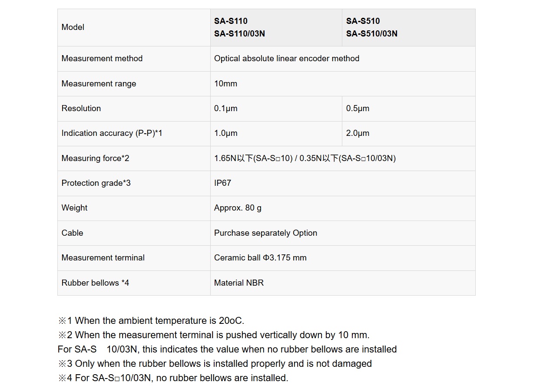Select the 'Model' header cell
This screenshot has width=540, height=392.
tap(73, 27)
